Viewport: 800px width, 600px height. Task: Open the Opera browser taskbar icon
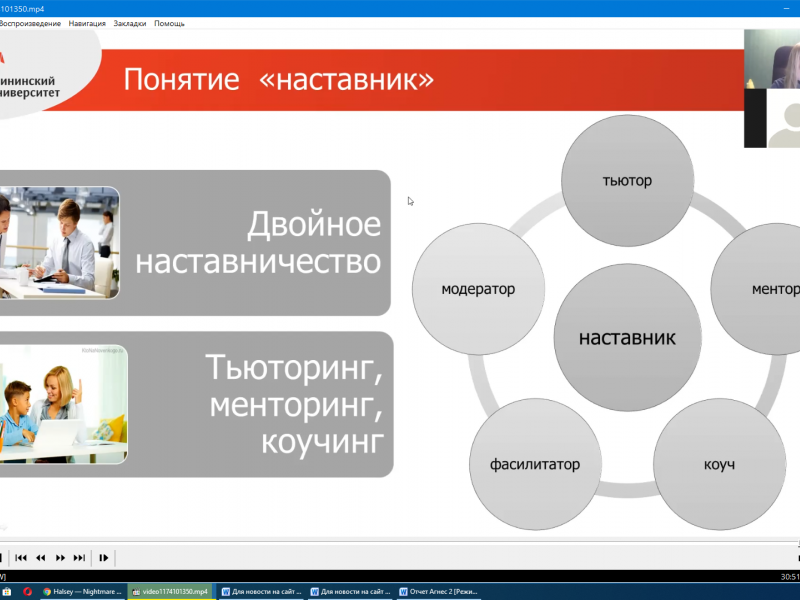coord(27,591)
